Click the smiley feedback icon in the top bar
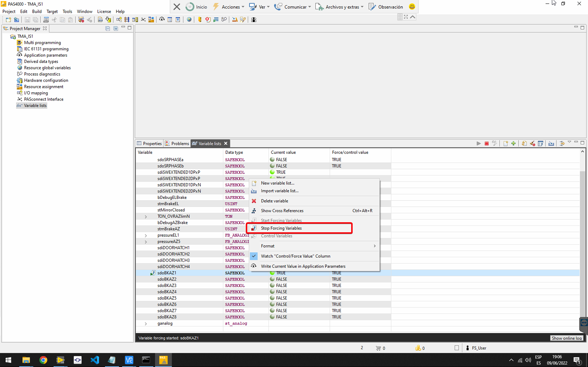Screen dimensions: 588x367 (412, 7)
